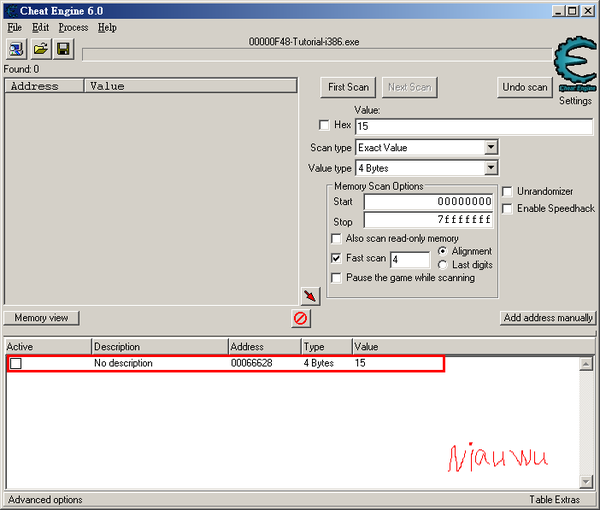This screenshot has width=600, height=510.
Task: Select the Alignment radio button
Action: tap(442, 251)
